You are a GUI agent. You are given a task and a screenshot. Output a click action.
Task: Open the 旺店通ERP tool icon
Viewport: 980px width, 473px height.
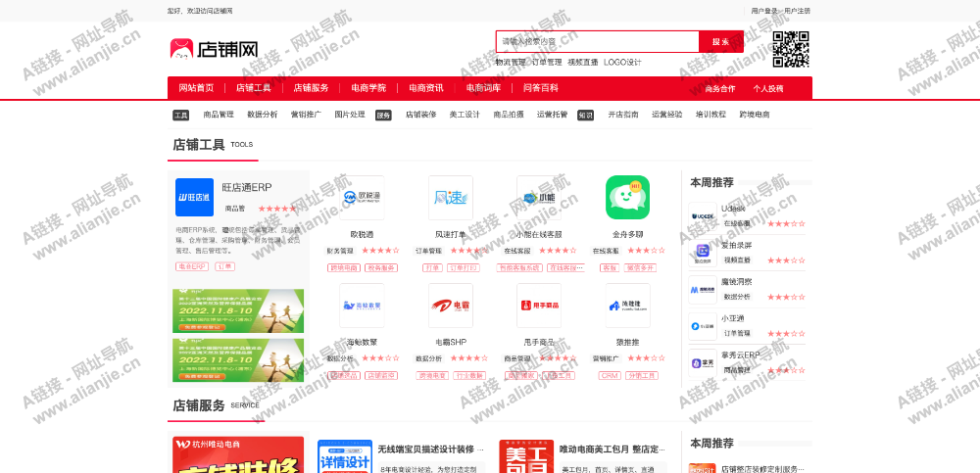click(x=194, y=197)
